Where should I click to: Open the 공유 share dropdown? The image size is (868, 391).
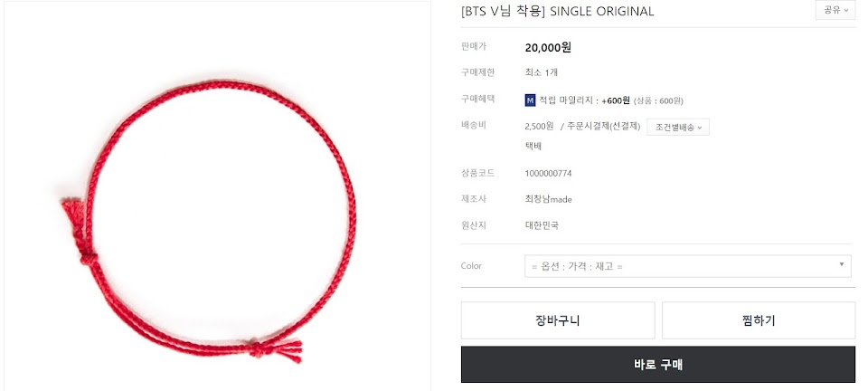pyautogui.click(x=835, y=10)
